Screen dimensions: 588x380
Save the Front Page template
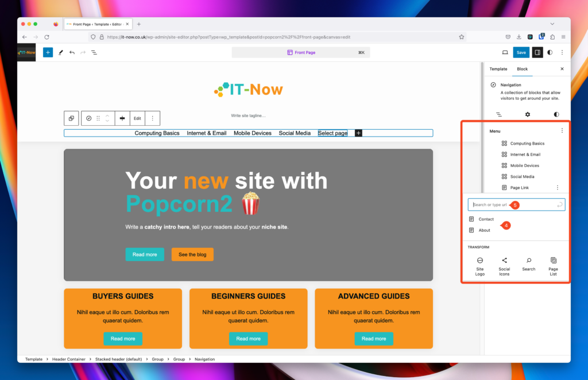point(521,52)
